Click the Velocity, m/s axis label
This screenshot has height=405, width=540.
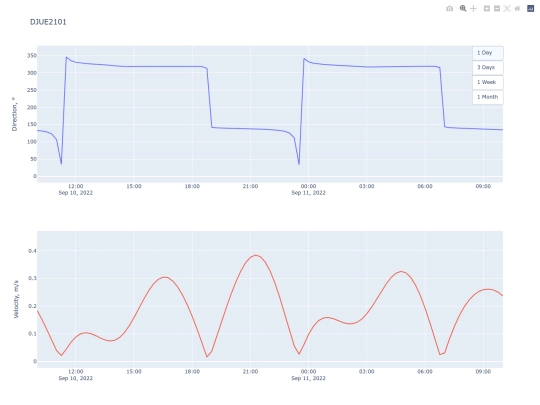[x=16, y=299]
